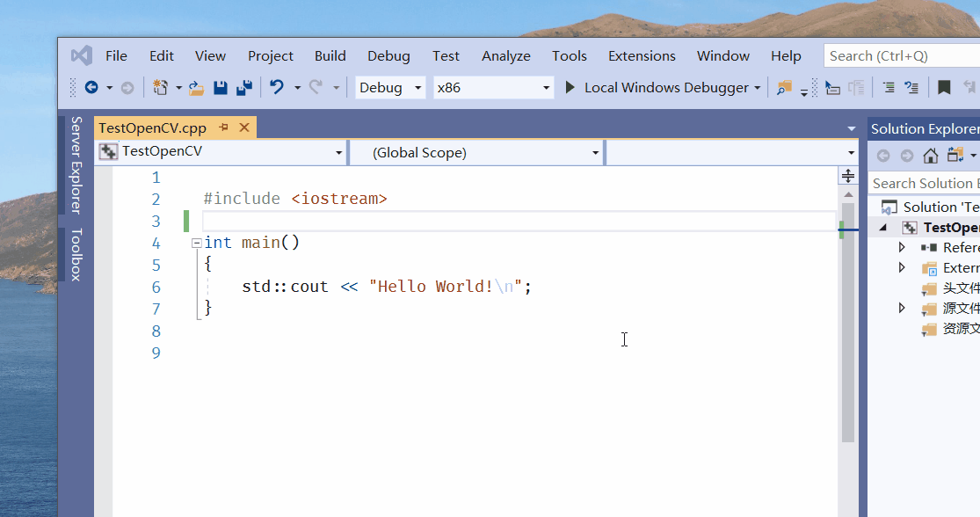Pin the TestOpenCV.cpp tab

[x=224, y=127]
